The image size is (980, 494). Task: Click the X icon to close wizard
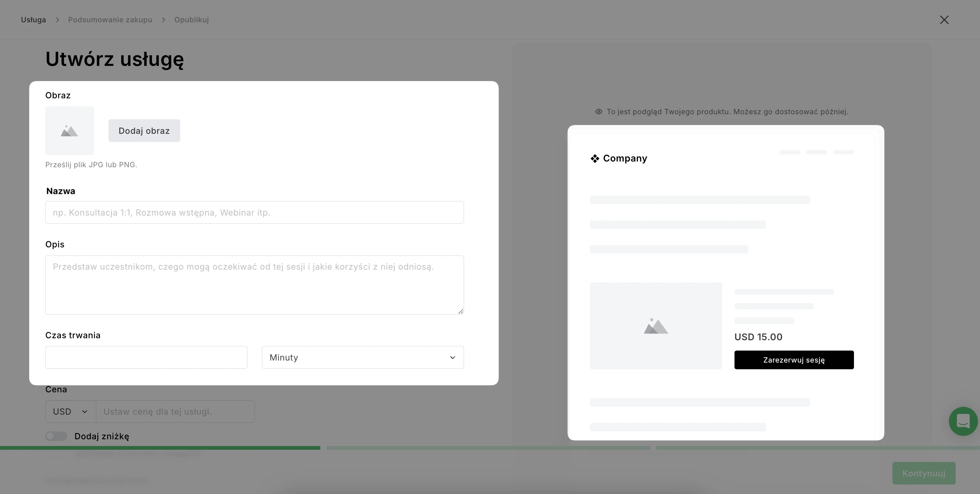(x=944, y=20)
